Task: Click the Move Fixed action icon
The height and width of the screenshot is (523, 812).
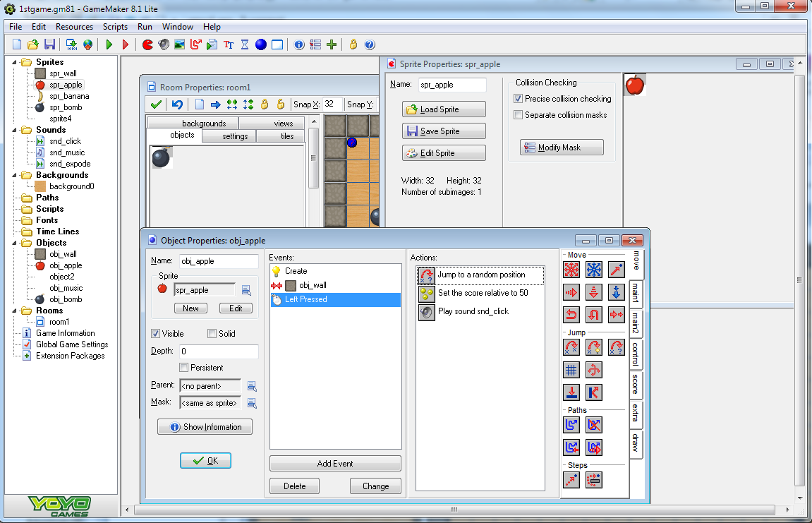Action: tap(571, 270)
